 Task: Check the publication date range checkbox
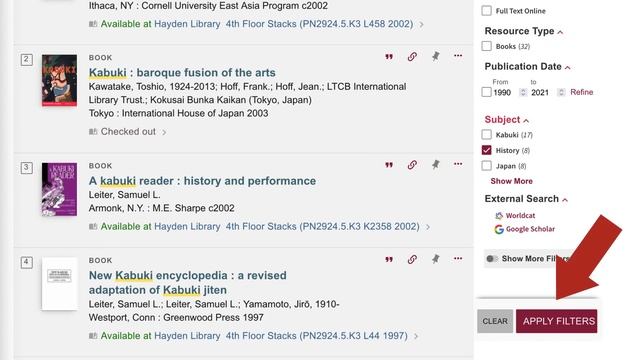pos(487,92)
